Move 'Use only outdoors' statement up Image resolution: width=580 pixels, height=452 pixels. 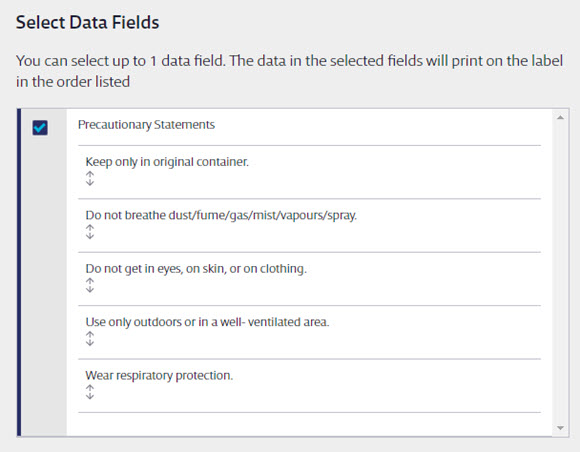click(90, 334)
